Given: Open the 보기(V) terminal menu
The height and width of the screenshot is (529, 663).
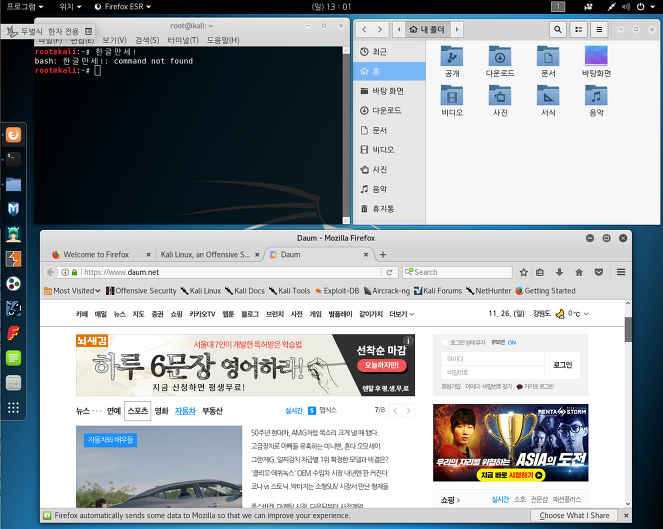Looking at the screenshot, I should pos(114,40).
